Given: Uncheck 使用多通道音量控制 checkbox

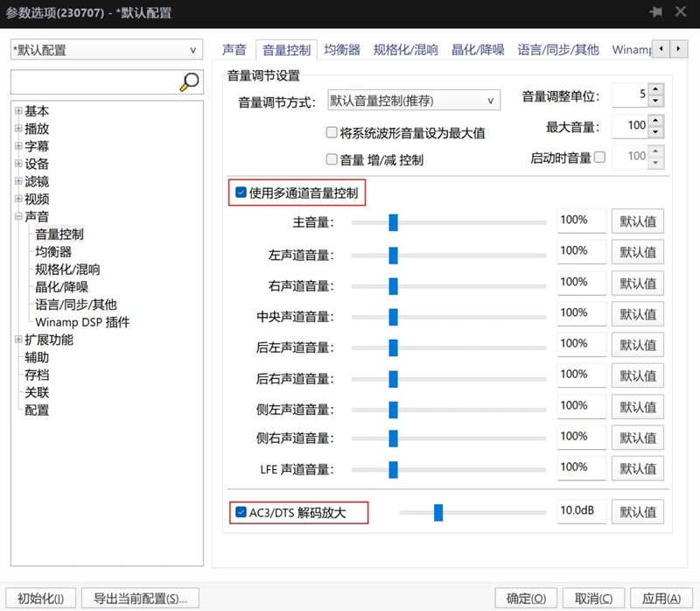Looking at the screenshot, I should point(241,193).
